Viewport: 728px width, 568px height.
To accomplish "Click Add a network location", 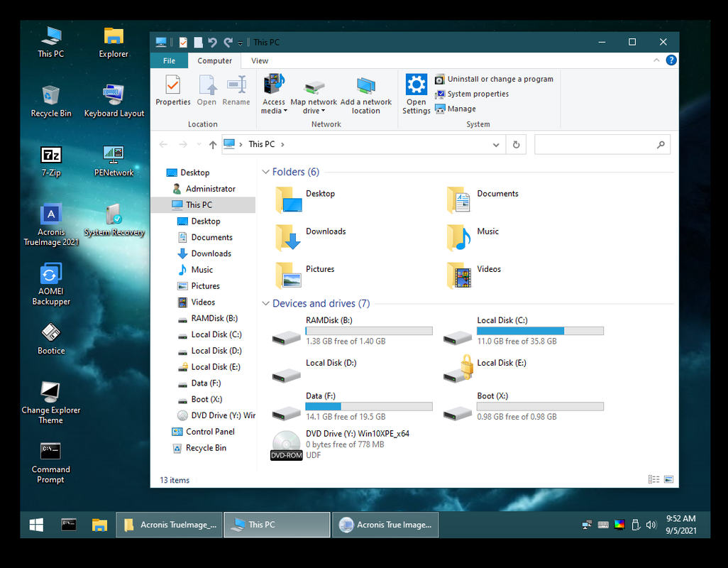I will [366, 94].
